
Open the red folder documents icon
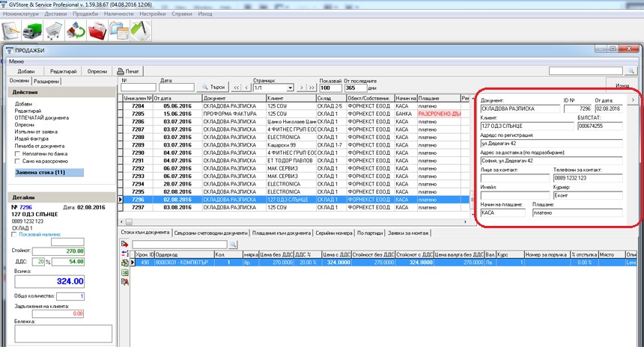pyautogui.click(x=97, y=31)
